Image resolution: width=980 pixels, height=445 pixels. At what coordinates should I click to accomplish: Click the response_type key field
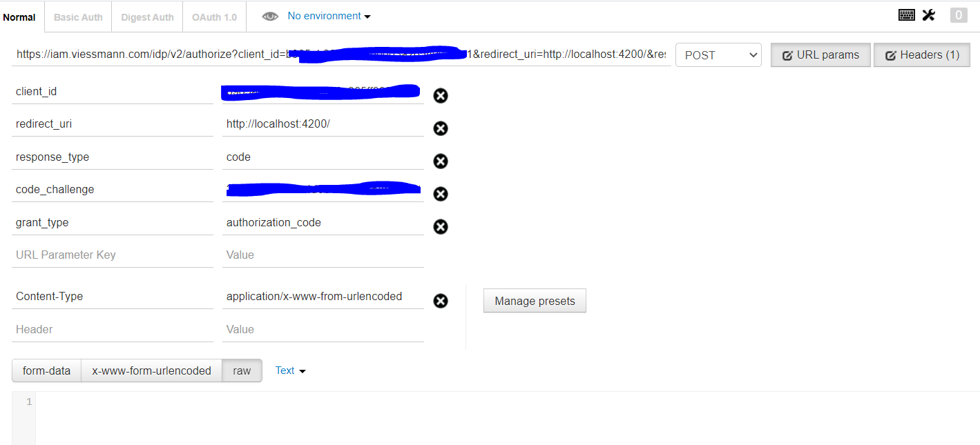[x=113, y=157]
